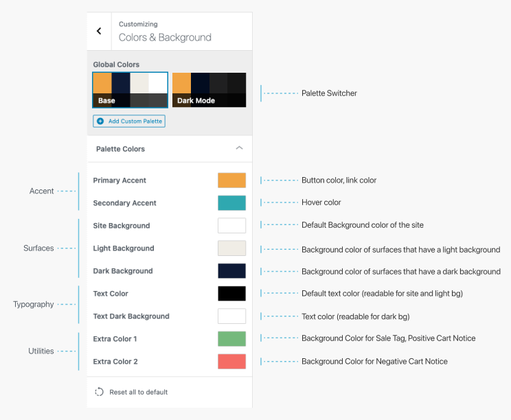The width and height of the screenshot is (511, 420).
Task: Edit the Light Background color swatch
Action: pyautogui.click(x=231, y=248)
